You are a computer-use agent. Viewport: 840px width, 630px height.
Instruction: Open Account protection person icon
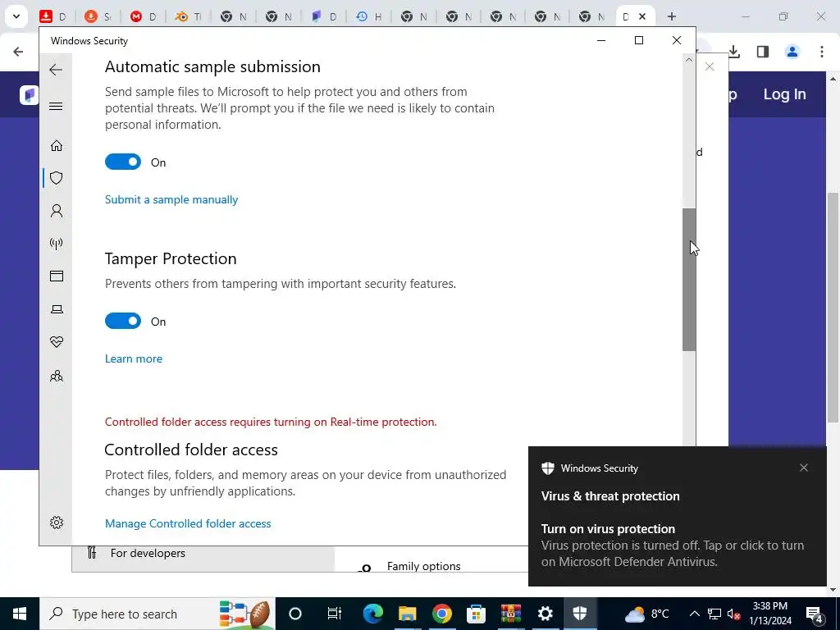tap(57, 211)
